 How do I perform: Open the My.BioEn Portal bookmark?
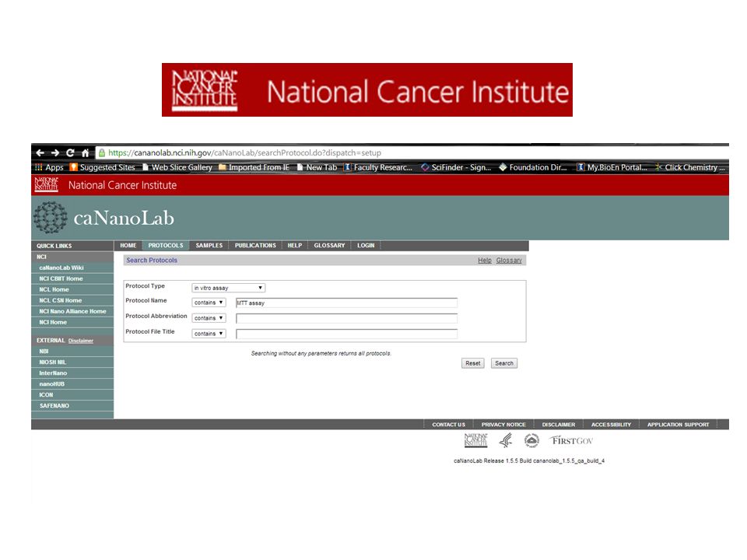tap(612, 168)
